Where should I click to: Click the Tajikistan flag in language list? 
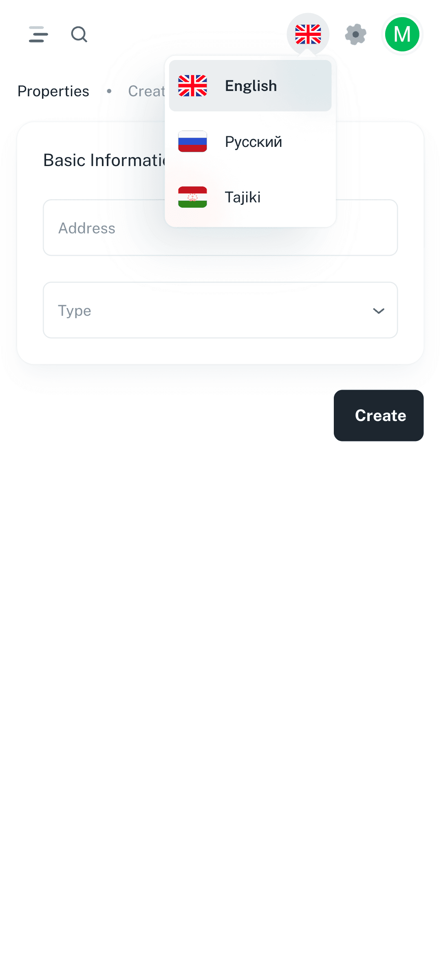tap(192, 197)
